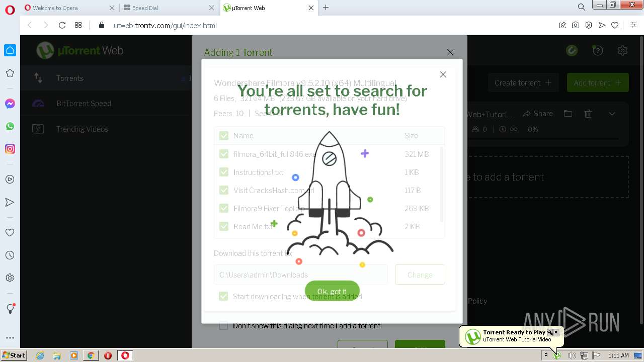Viewport: 644px width, 362px height.
Task: Open Chrome from the taskbar
Action: click(91, 355)
